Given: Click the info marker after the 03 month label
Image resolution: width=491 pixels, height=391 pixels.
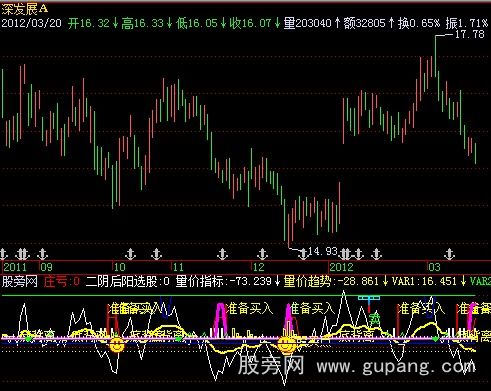Looking at the screenshot, I should click(x=449, y=254).
